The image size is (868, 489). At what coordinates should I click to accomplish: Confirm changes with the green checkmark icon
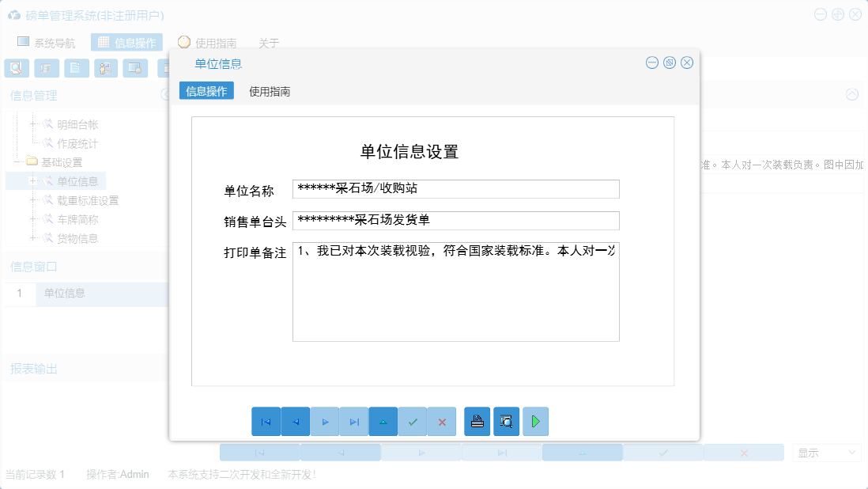click(413, 421)
